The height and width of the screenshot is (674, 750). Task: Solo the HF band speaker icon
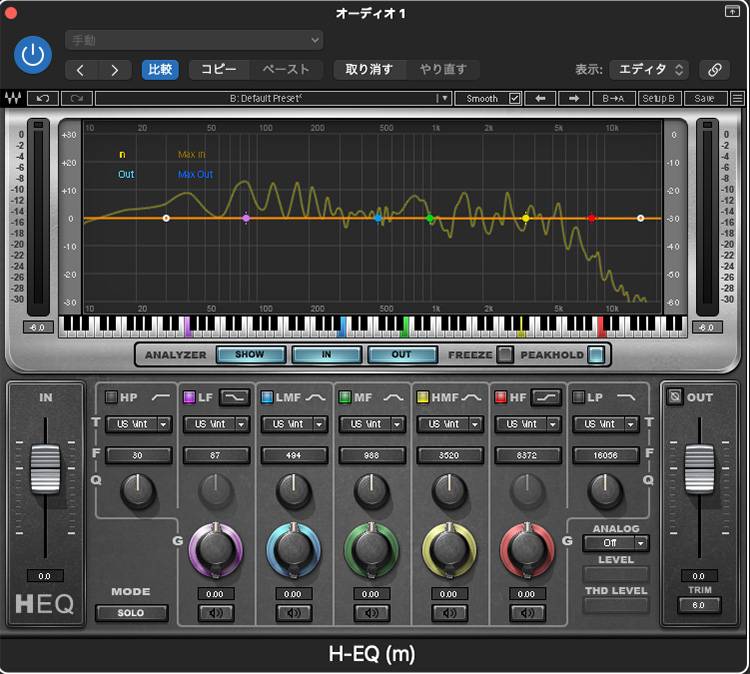click(x=527, y=613)
